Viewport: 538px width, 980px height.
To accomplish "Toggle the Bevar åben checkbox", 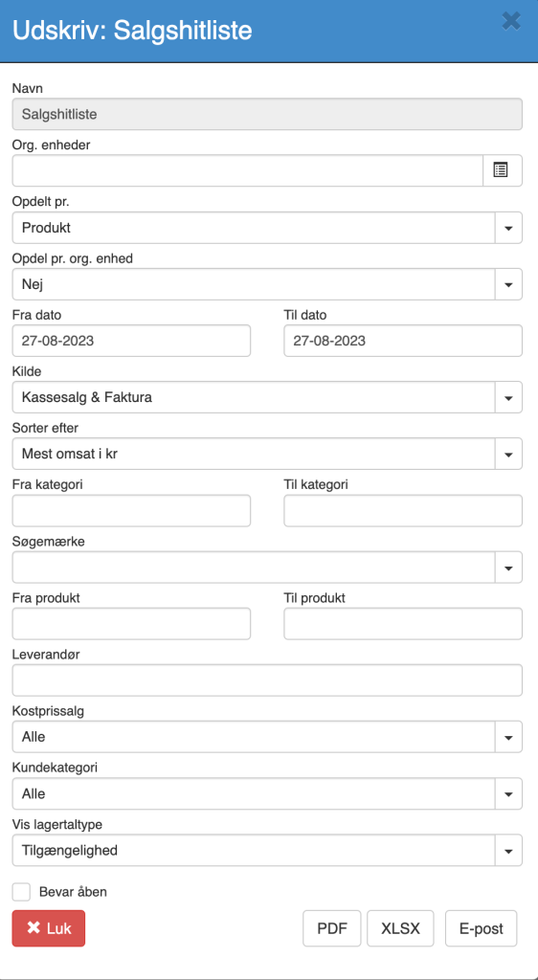I will click(21, 892).
